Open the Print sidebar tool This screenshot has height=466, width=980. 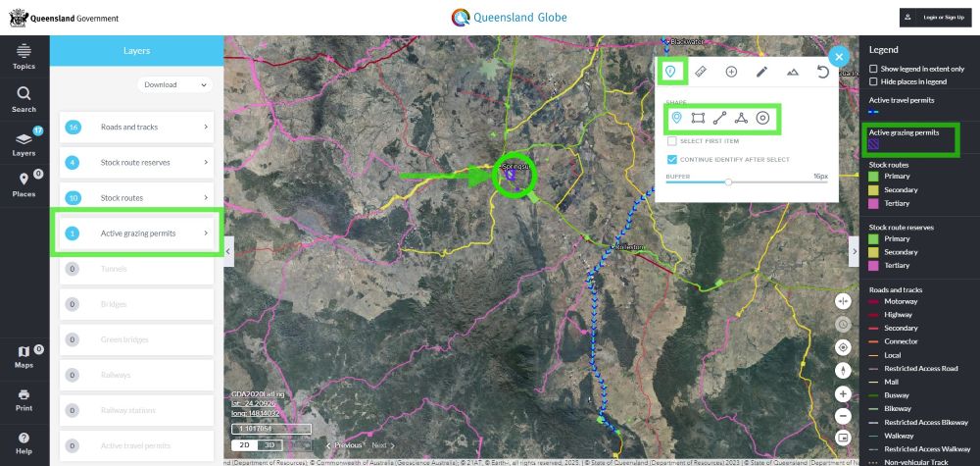(24, 400)
